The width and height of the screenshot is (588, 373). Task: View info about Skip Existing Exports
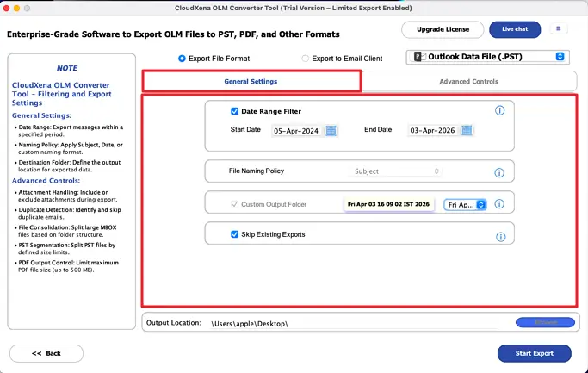point(499,237)
